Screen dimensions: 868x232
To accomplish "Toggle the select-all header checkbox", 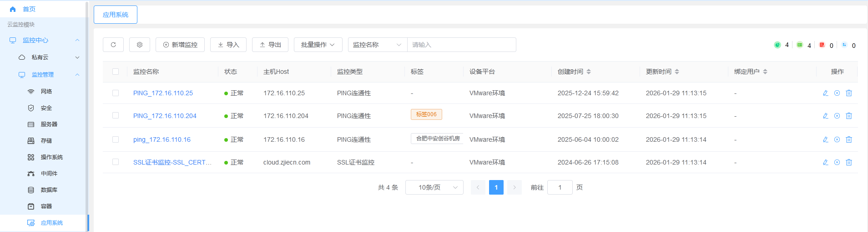I will [116, 72].
